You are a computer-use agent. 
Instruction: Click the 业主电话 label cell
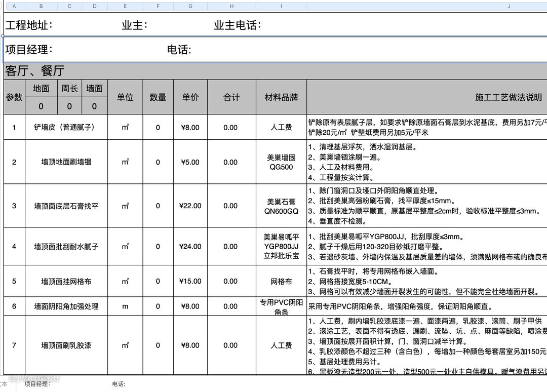[x=238, y=25]
